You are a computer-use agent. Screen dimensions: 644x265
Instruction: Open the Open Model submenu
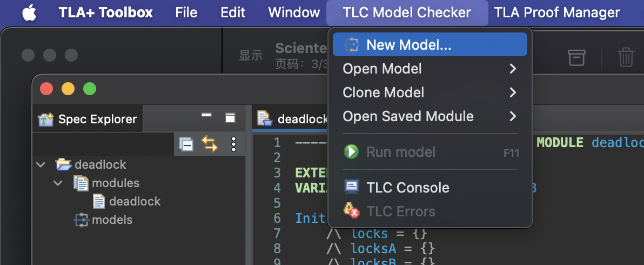(x=430, y=69)
